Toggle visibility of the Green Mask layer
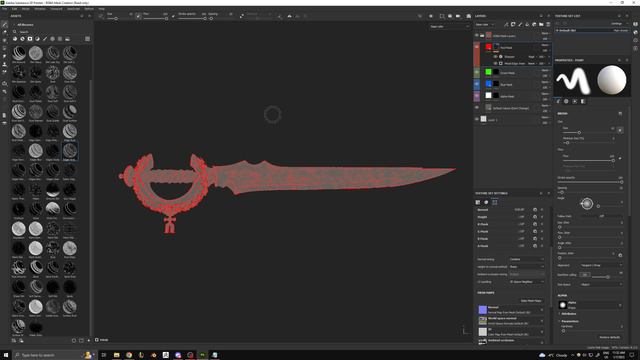640x360 pixels. [476, 72]
